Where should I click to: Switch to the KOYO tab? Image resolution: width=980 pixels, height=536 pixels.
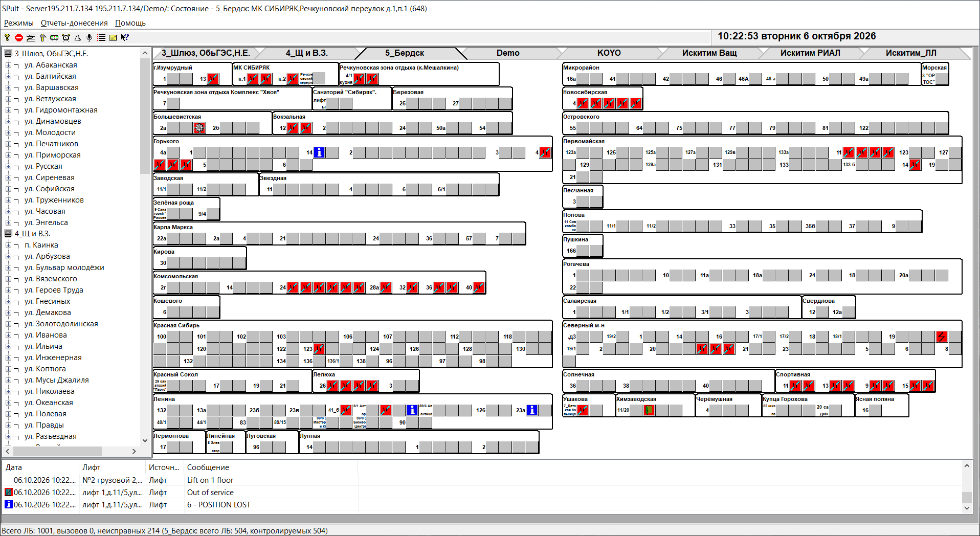click(609, 53)
